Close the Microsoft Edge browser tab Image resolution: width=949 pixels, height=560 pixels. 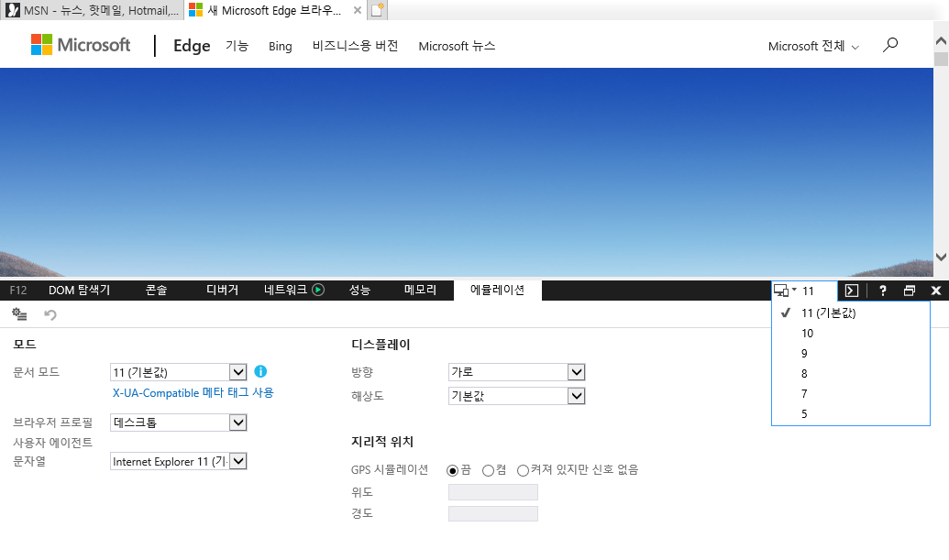[x=357, y=10]
